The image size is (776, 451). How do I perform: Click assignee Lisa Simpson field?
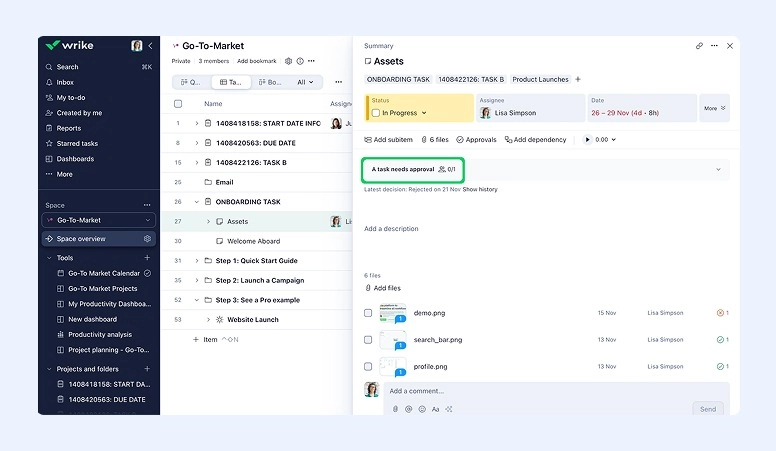point(530,107)
